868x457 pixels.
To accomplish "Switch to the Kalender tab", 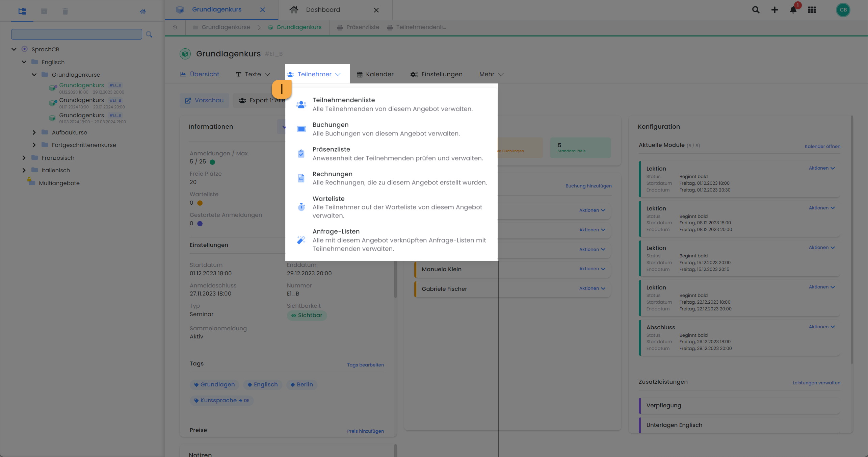I will pyautogui.click(x=375, y=74).
